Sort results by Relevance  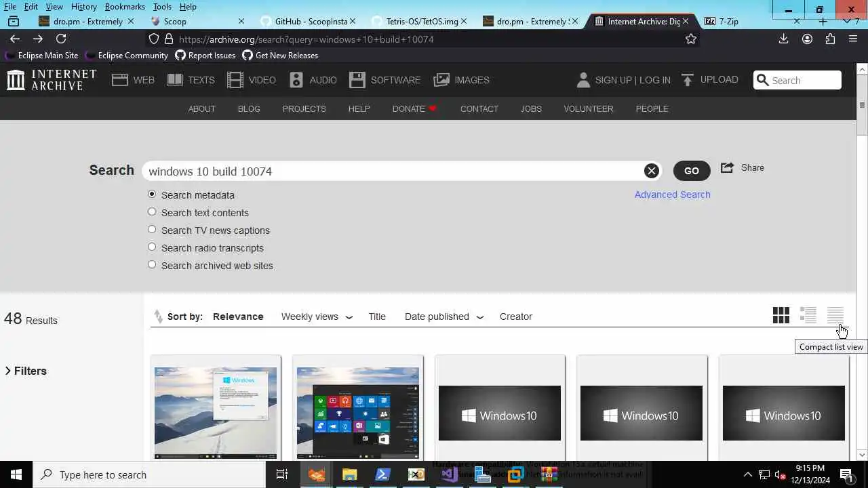(x=238, y=317)
